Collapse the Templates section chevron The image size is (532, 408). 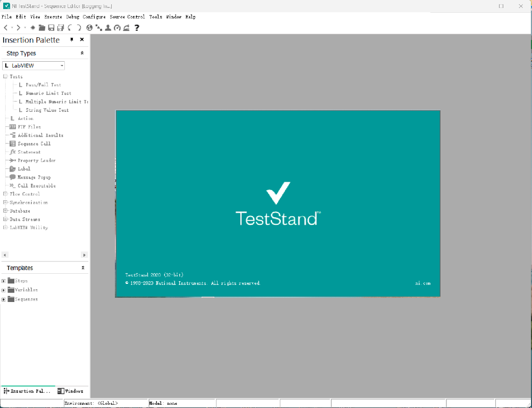[83, 268]
